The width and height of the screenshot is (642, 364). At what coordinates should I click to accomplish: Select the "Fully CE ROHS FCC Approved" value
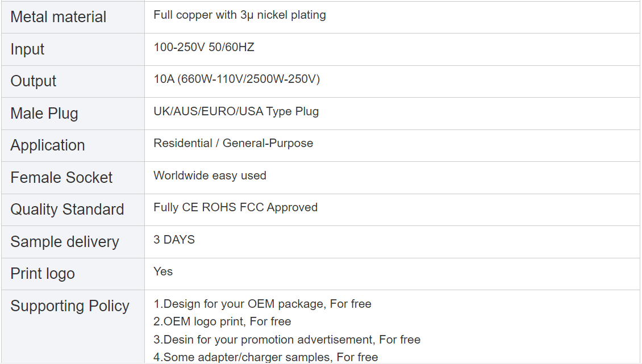pos(235,207)
